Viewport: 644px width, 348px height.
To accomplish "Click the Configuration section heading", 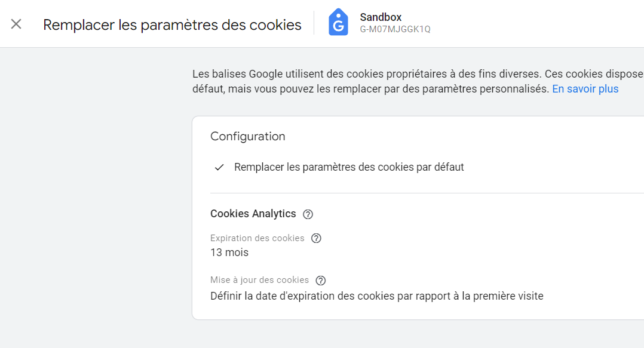I will (x=248, y=136).
